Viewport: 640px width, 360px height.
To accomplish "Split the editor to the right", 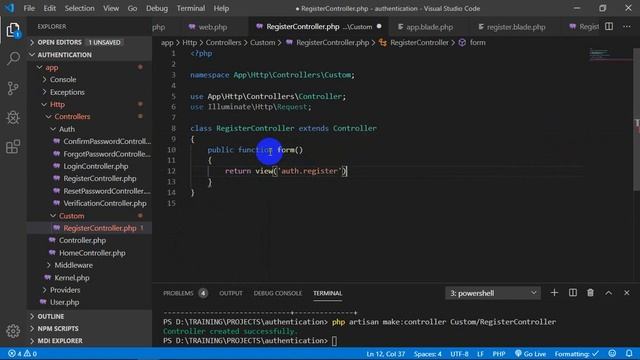I will (x=609, y=27).
